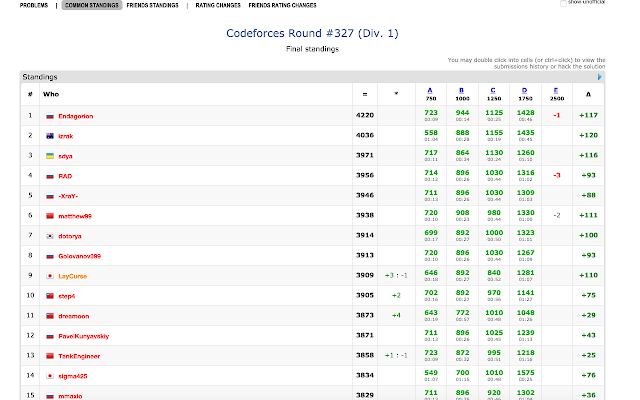Open Golovanov399's profile link
Screen dimensions: 640x400
(x=80, y=256)
